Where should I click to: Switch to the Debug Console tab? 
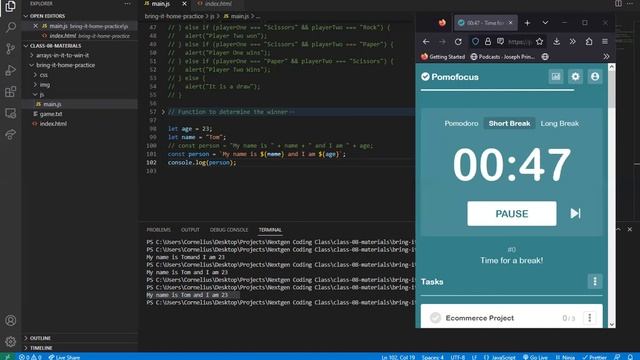click(x=229, y=230)
